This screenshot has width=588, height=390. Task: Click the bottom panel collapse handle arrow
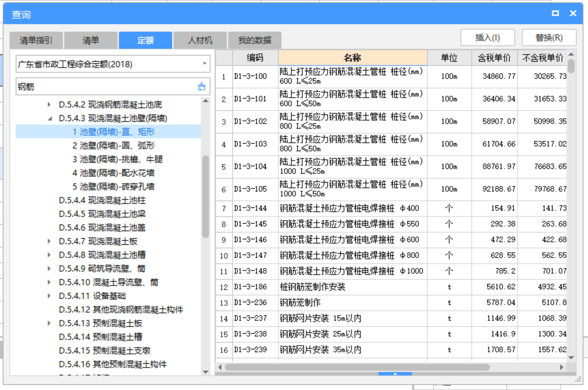point(395,374)
